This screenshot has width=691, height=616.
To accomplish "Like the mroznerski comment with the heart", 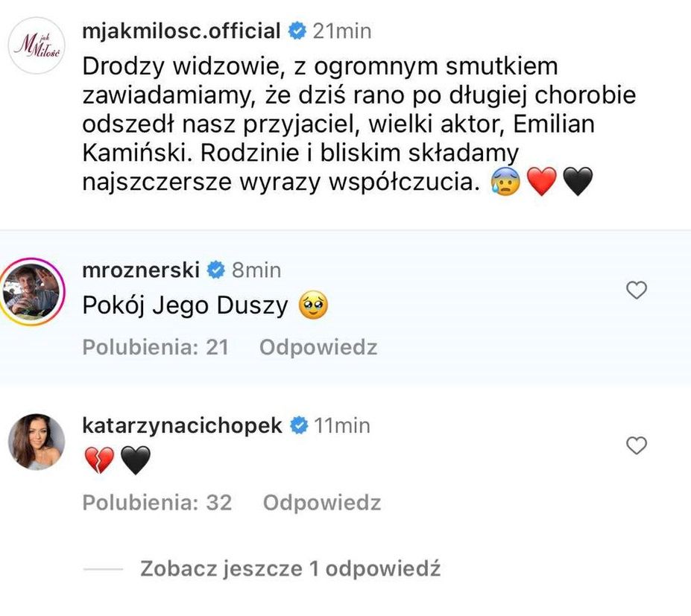I will point(636,290).
